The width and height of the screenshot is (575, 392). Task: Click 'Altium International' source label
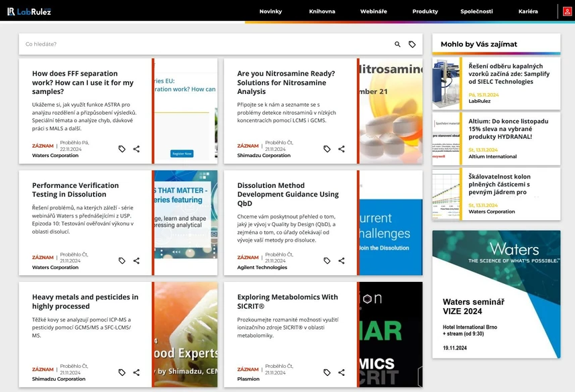pos(492,156)
